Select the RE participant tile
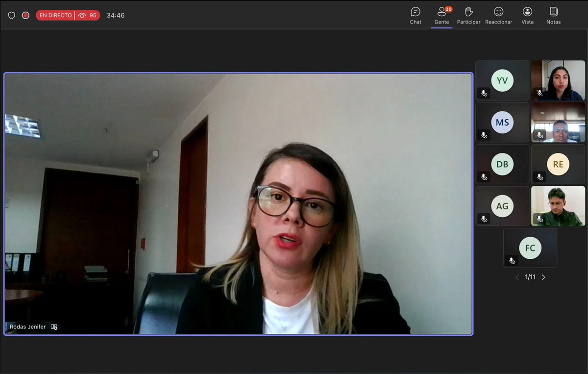 (558, 164)
